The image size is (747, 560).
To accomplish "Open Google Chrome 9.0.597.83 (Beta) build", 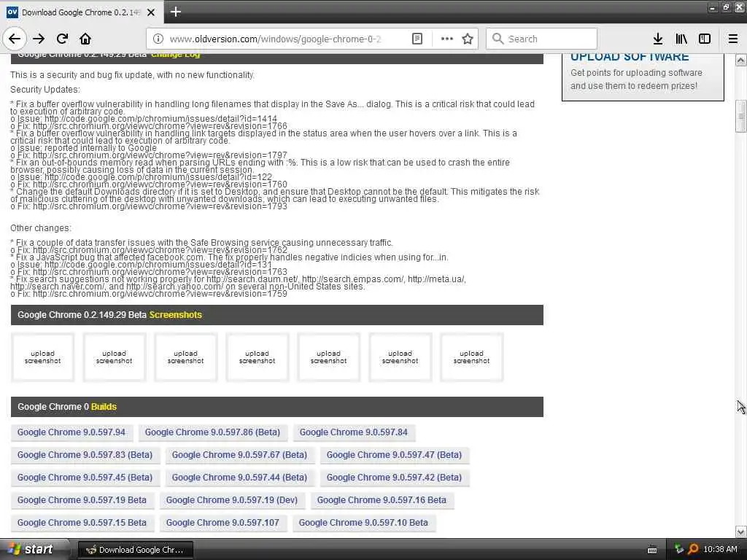I will coord(85,455).
